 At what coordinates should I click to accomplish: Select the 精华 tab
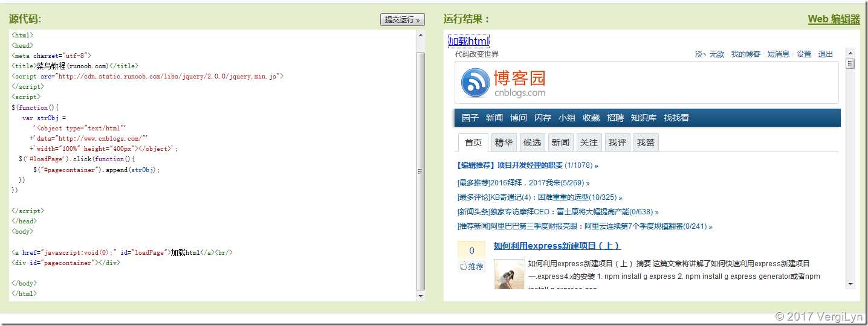pyautogui.click(x=504, y=142)
